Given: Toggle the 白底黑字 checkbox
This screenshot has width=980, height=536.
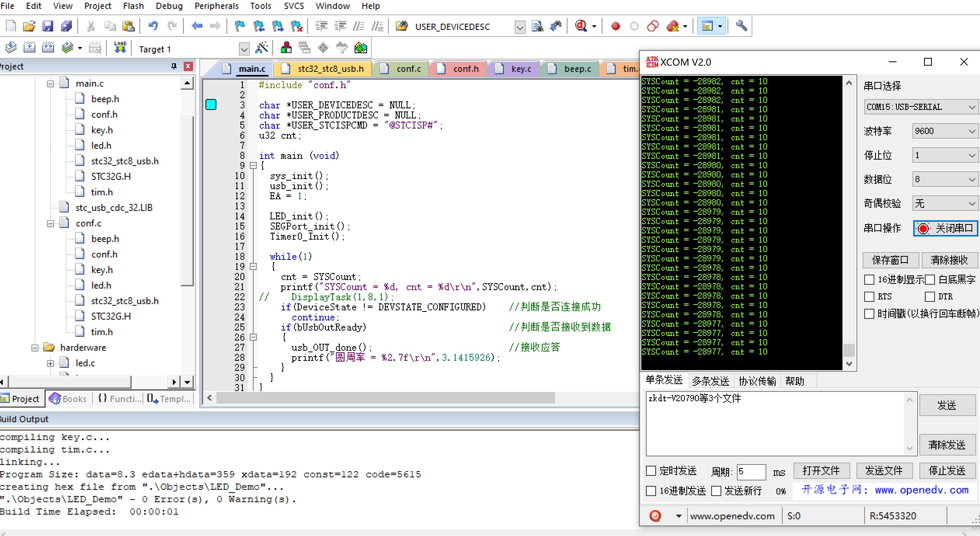Looking at the screenshot, I should point(930,280).
